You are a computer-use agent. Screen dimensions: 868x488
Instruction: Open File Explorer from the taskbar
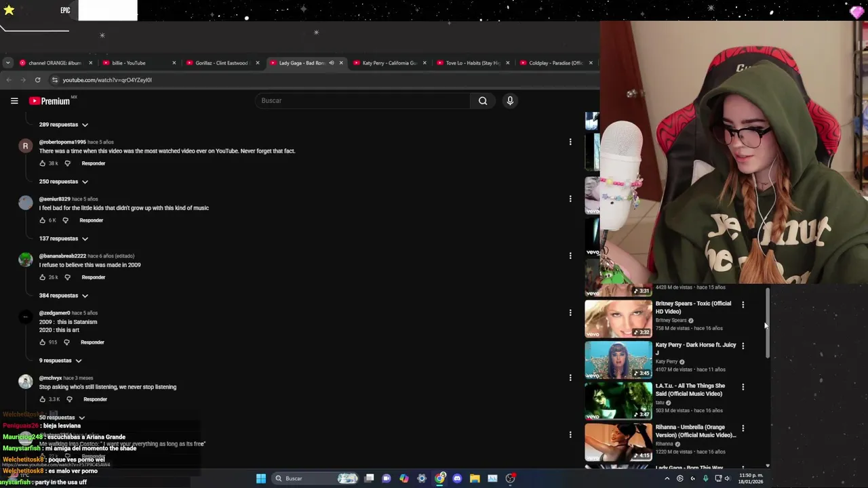(475, 479)
